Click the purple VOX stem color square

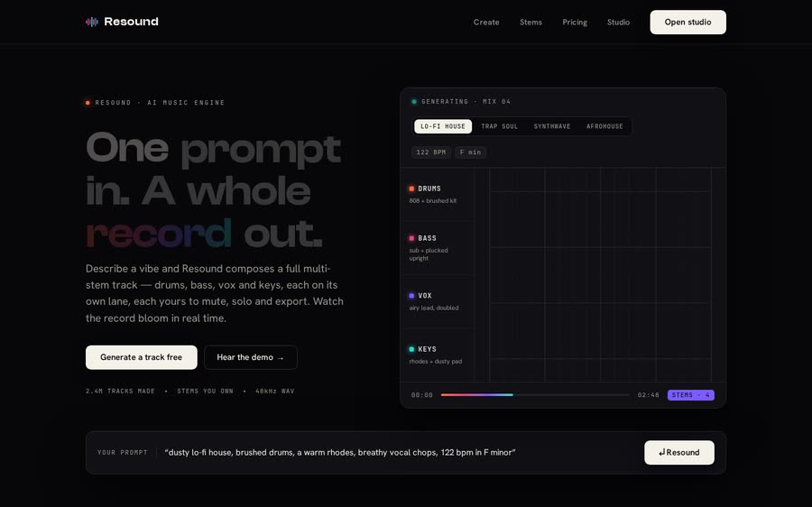coord(411,296)
